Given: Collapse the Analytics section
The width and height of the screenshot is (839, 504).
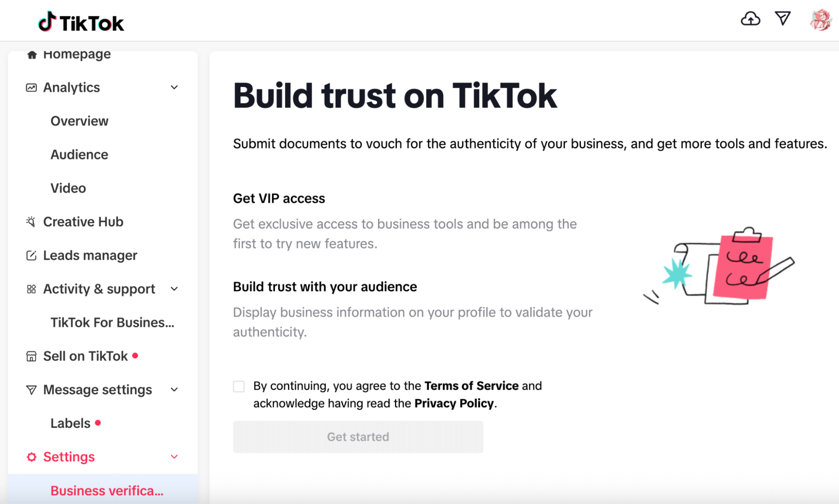Looking at the screenshot, I should pyautogui.click(x=175, y=87).
